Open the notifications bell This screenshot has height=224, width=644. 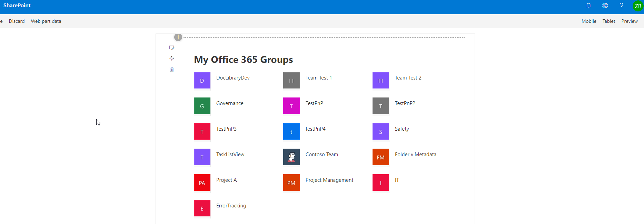588,6
